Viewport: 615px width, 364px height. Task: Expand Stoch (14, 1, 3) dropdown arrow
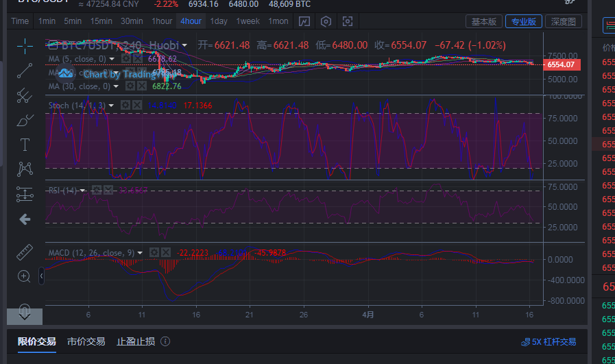point(111,106)
